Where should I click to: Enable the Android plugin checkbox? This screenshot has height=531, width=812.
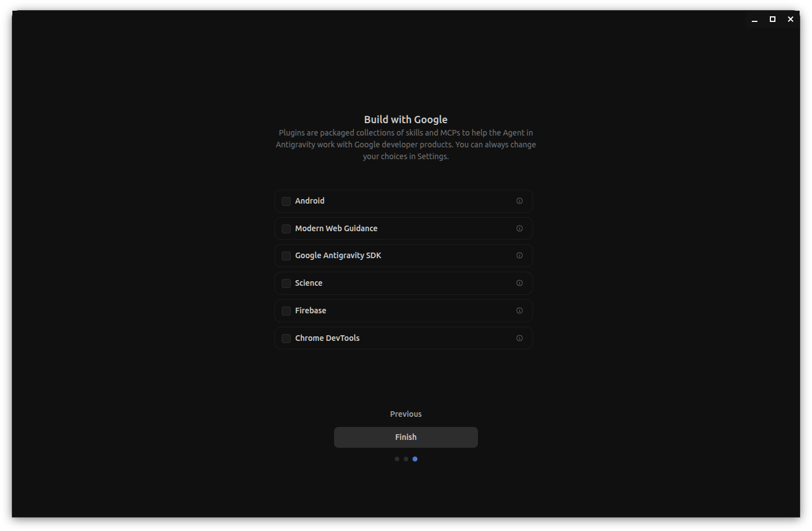[286, 201]
